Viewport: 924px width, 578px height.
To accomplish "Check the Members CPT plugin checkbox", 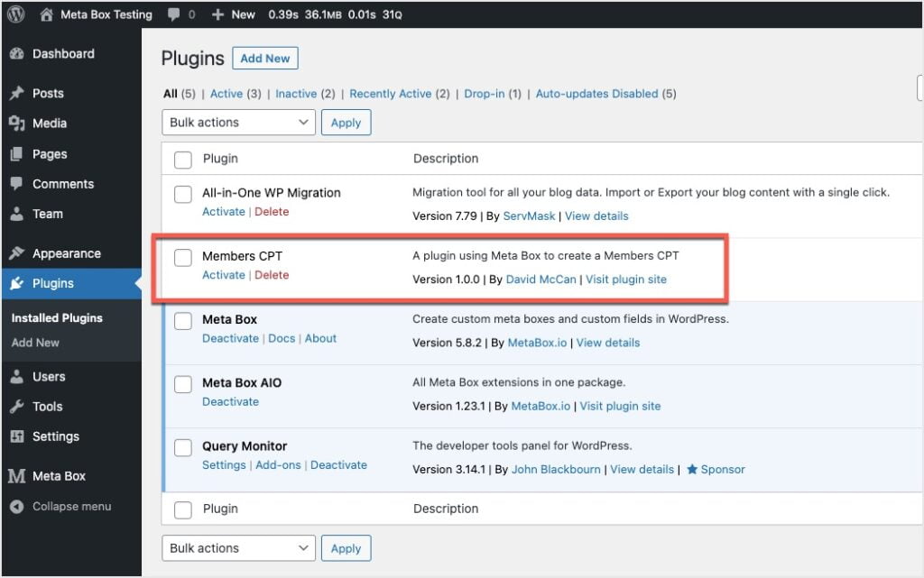I will pyautogui.click(x=183, y=257).
